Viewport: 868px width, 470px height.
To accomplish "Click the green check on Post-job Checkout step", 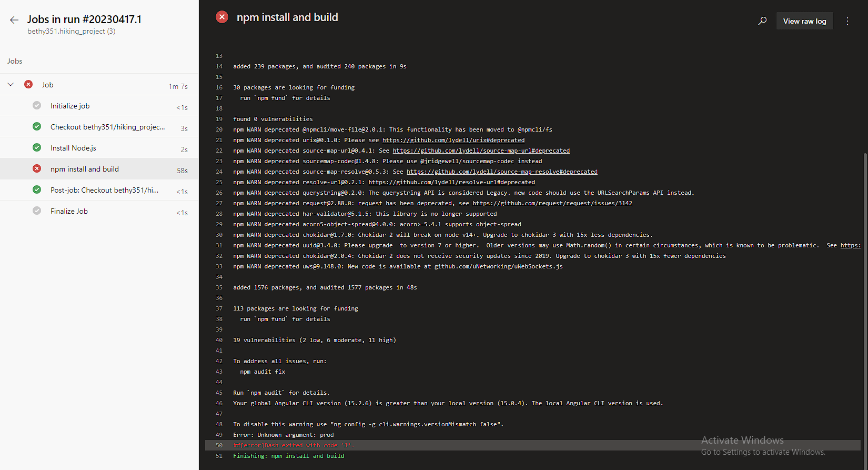I will [x=36, y=190].
